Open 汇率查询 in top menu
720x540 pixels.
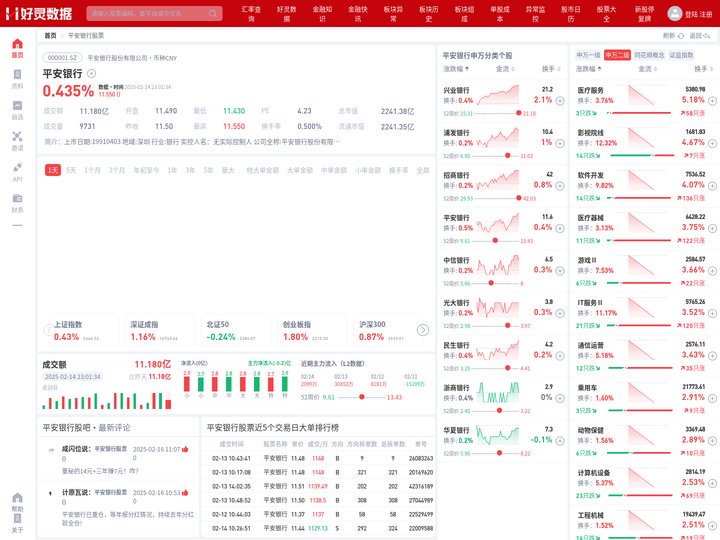click(251, 13)
